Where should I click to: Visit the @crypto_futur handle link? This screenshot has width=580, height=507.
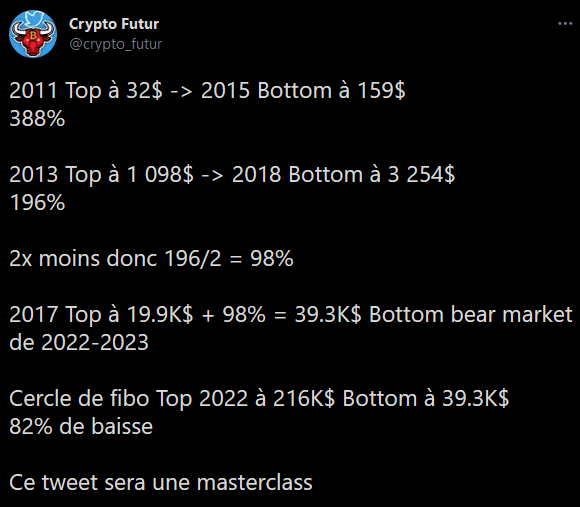115,44
